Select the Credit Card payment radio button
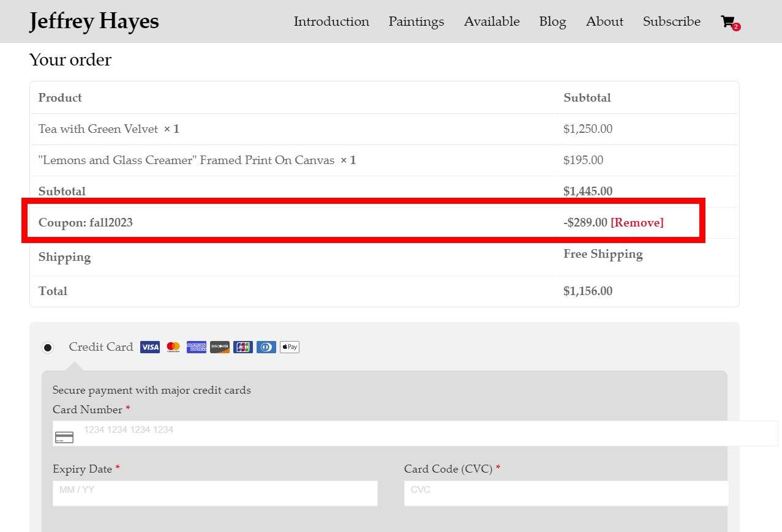 point(48,348)
